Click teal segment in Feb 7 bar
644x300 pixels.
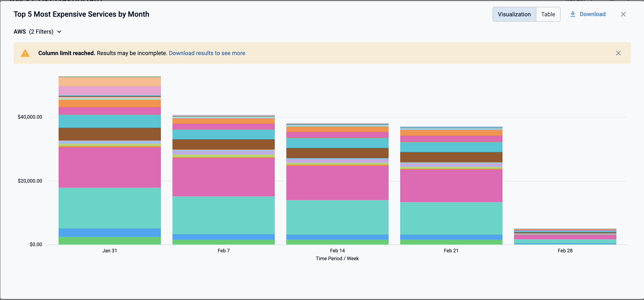pos(223,215)
